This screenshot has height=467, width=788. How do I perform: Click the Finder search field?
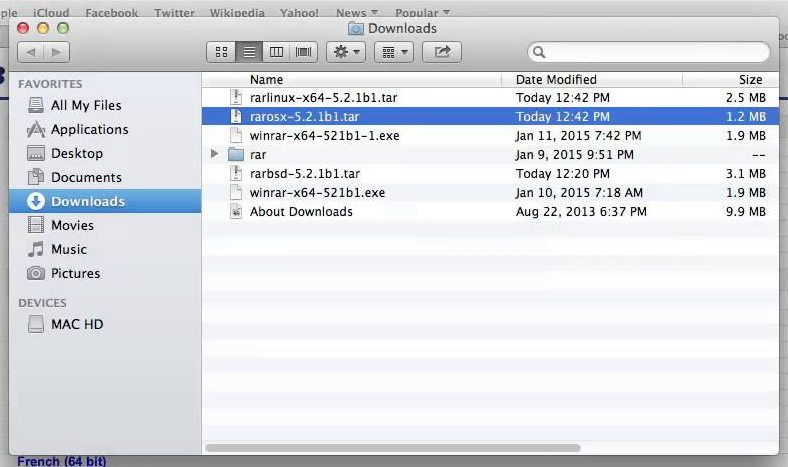pos(648,52)
